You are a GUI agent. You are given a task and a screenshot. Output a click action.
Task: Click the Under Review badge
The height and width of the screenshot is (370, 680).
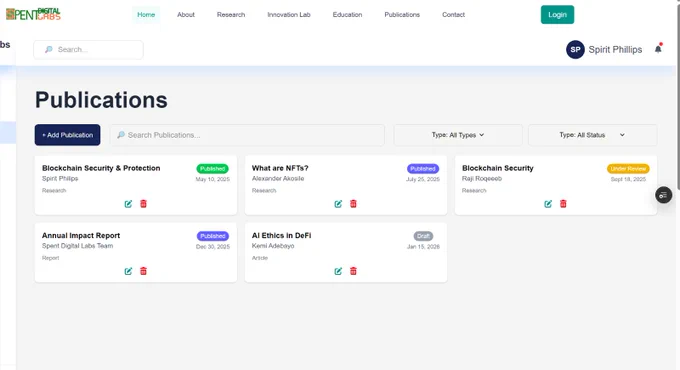pyautogui.click(x=628, y=169)
